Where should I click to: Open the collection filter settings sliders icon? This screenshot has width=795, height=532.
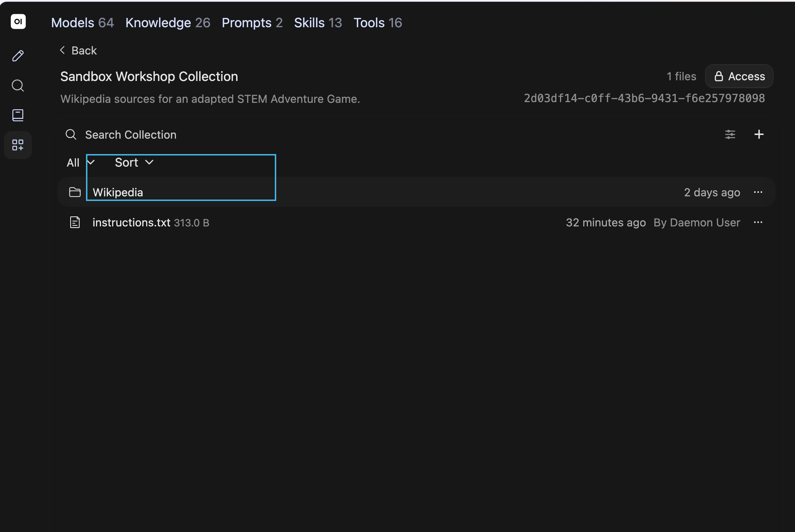point(730,135)
